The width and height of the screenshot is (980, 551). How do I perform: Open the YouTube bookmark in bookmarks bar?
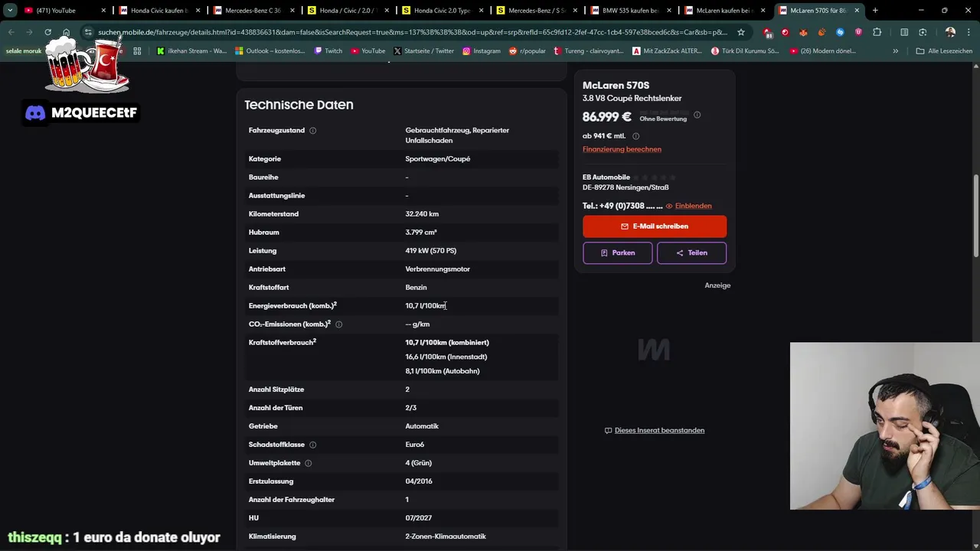367,51
